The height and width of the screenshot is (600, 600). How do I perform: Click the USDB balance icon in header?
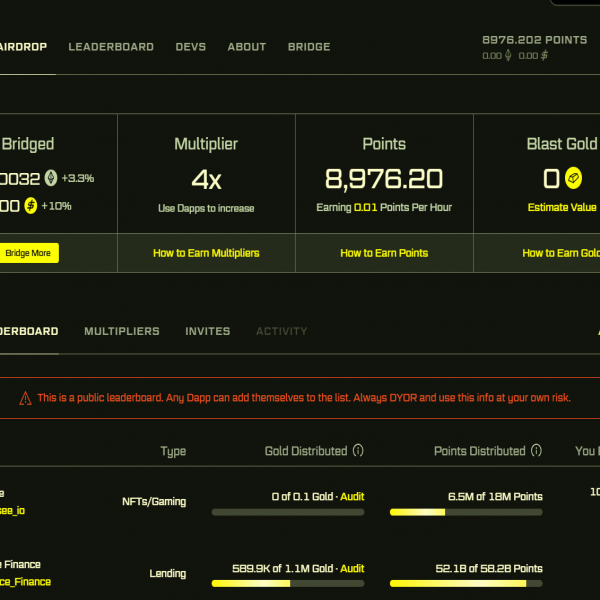(544, 56)
